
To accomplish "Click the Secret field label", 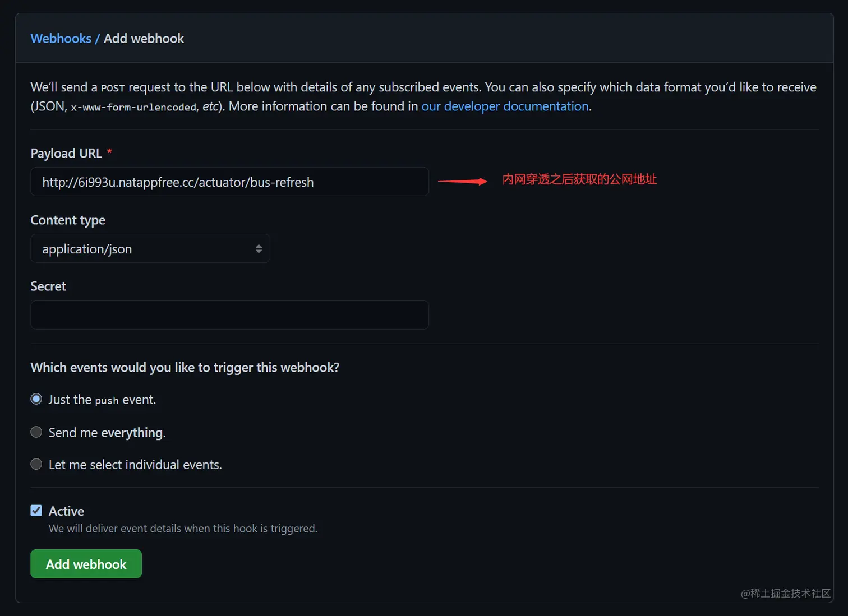I will pos(48,286).
